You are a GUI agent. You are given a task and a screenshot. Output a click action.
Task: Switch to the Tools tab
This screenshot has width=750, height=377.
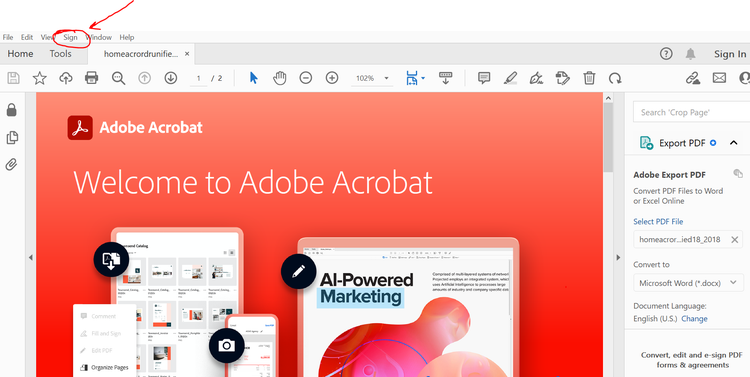pyautogui.click(x=60, y=54)
